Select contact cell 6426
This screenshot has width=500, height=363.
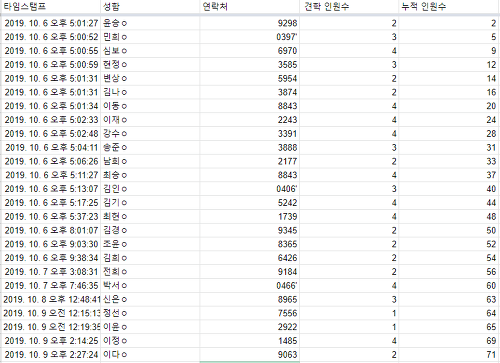click(250, 258)
